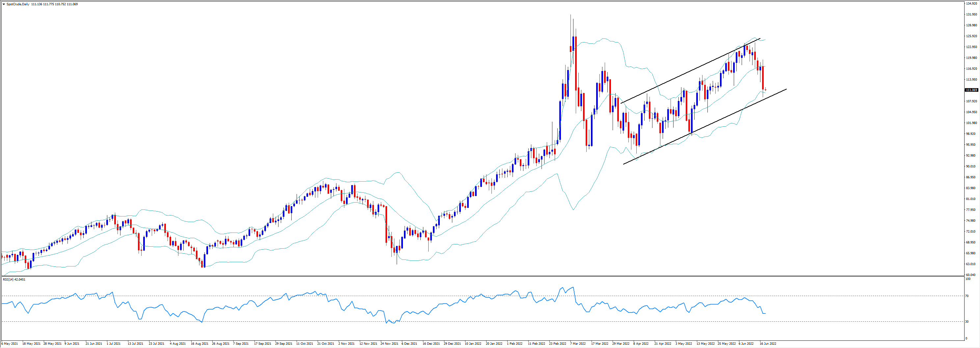The image size is (980, 348).
Task: Click the 24 Nov 2021 date label
Action: [389, 344]
